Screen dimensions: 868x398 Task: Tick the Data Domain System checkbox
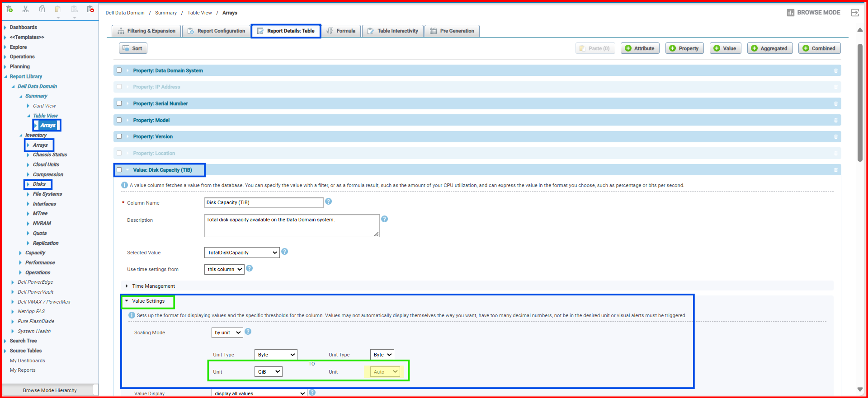pyautogui.click(x=119, y=70)
